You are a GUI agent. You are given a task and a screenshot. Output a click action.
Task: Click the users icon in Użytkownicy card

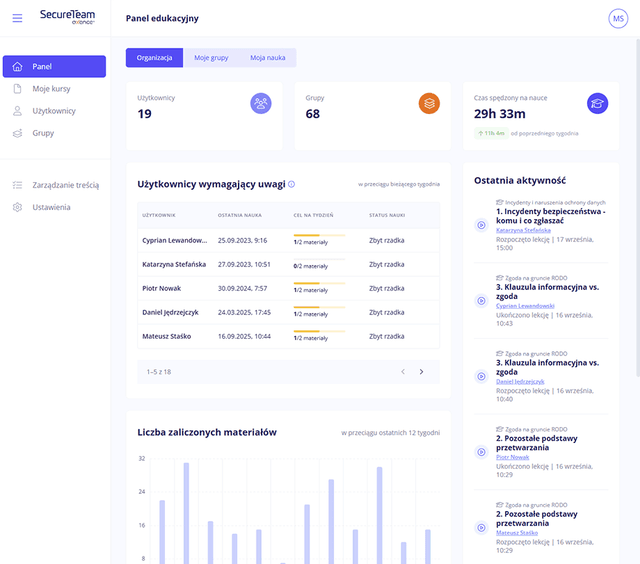click(261, 103)
